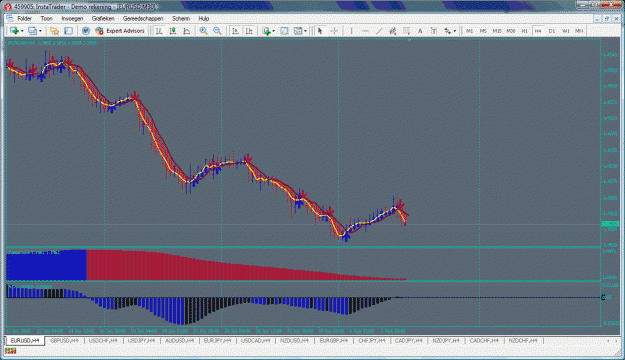This screenshot has height=360, width=625.
Task: Switch timeframe to W1
Action: [566, 31]
